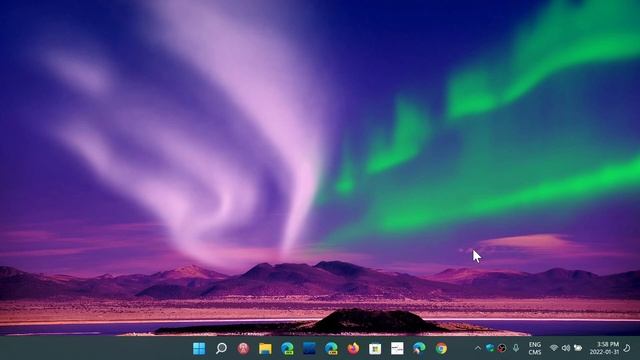Open Firefox from the taskbar
640x360 pixels.
(353, 348)
